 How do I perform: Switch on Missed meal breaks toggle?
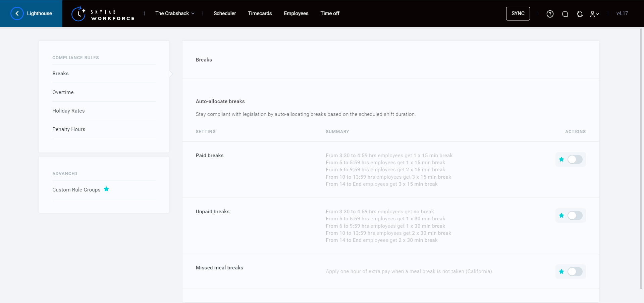pos(575,271)
